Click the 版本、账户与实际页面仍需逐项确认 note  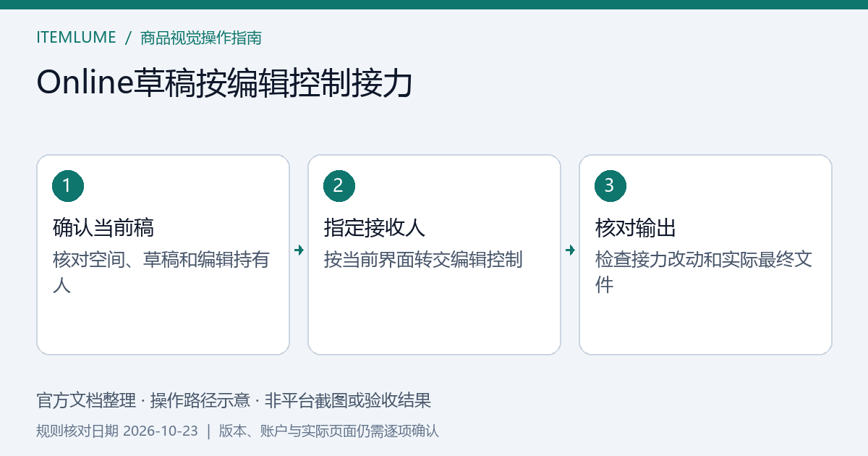(x=329, y=431)
